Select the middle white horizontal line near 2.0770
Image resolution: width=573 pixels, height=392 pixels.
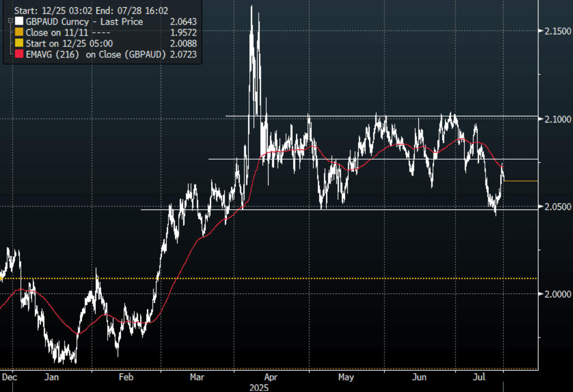pos(373,159)
